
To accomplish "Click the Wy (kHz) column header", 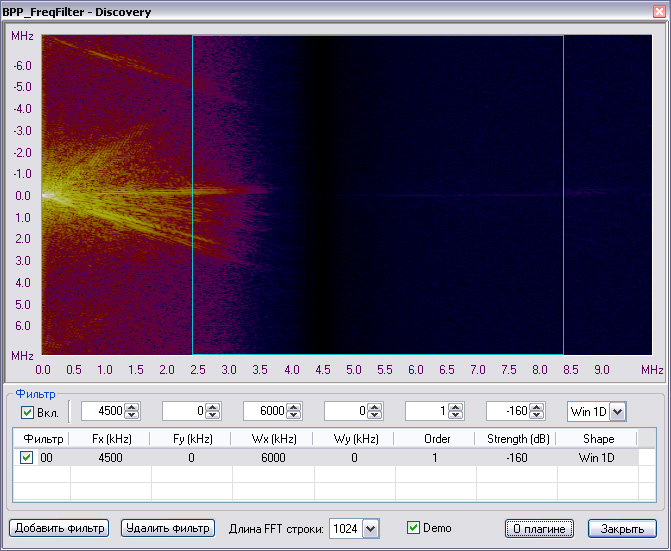I will [353, 438].
